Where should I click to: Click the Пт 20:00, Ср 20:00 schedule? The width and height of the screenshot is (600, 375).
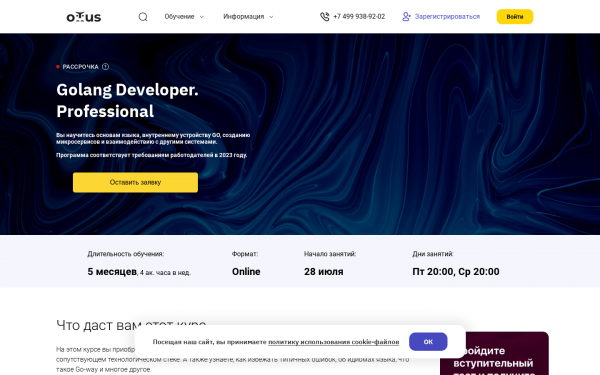pyautogui.click(x=456, y=272)
